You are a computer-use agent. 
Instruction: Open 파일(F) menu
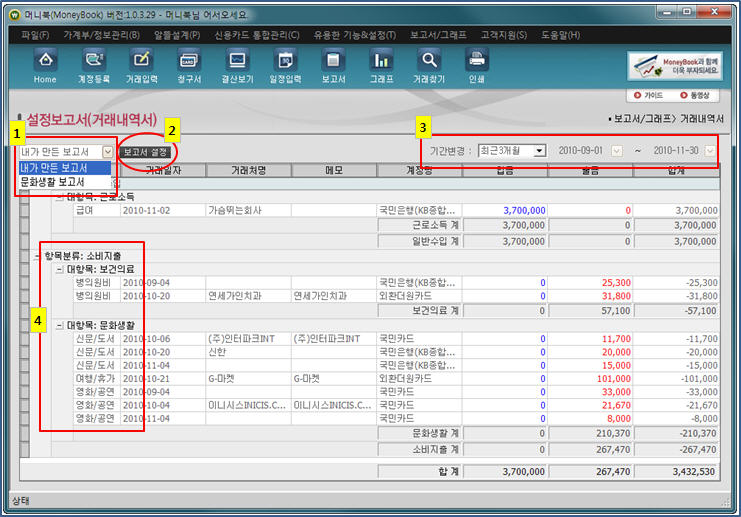(35, 35)
